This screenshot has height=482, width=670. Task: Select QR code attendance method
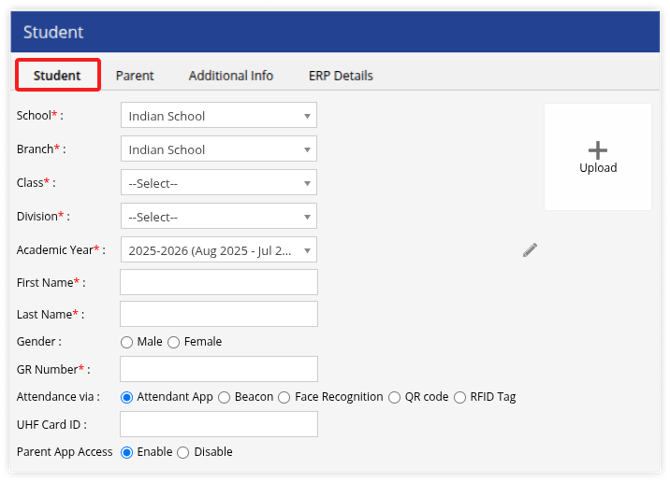tap(394, 397)
